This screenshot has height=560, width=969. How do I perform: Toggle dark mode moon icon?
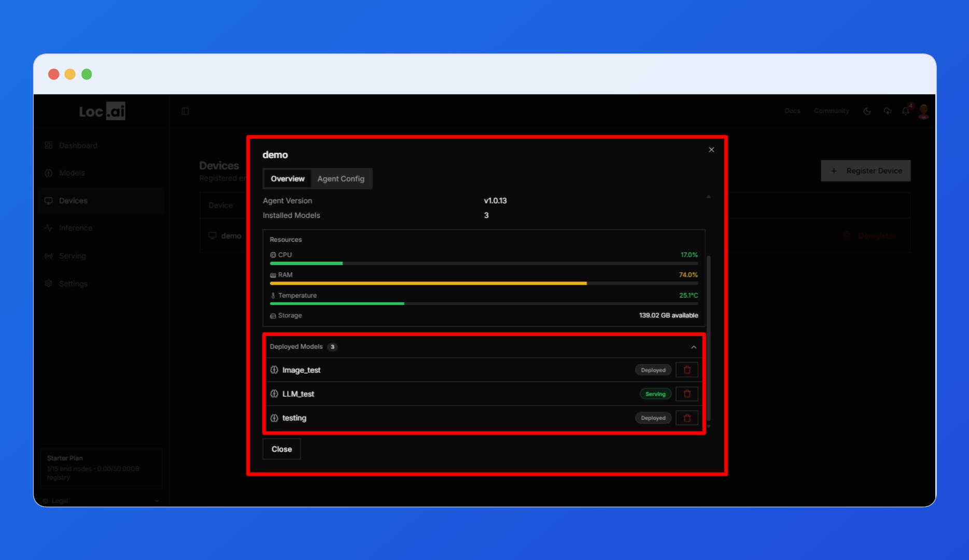click(x=867, y=111)
